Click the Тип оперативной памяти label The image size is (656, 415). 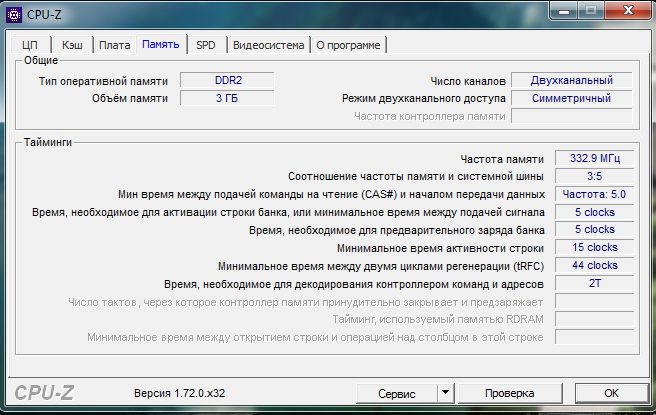click(103, 81)
